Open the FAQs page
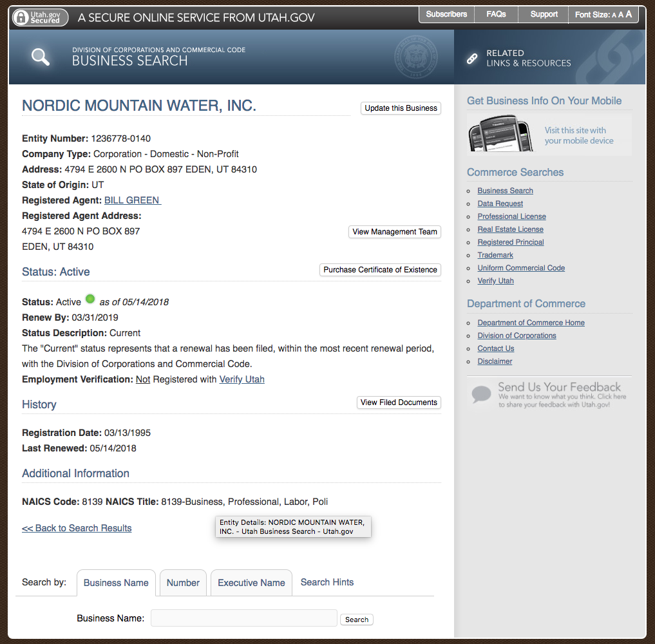Image resolution: width=655 pixels, height=644 pixels. pos(496,14)
